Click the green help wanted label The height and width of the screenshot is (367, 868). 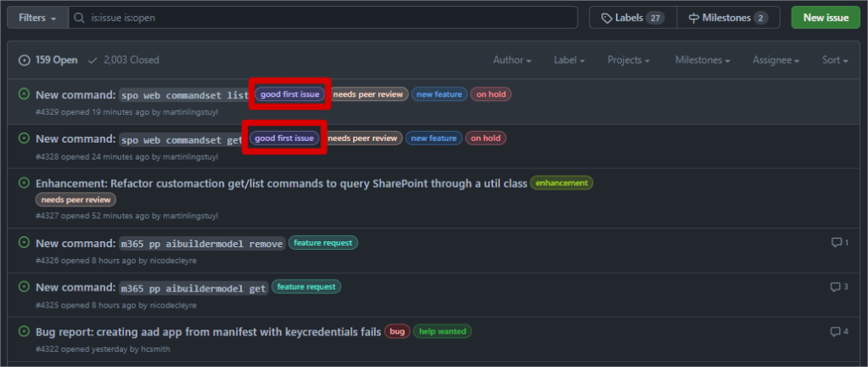pos(442,331)
